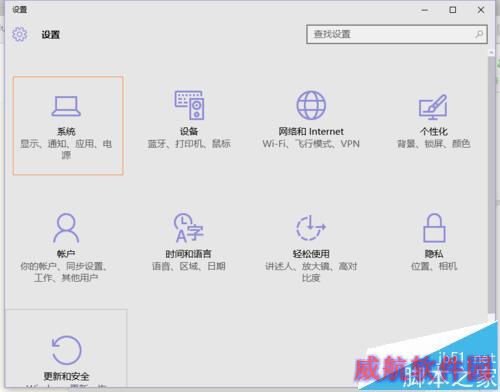Click the 更新和安全 label text
Viewport: 500px width, 392px height.
point(66,376)
